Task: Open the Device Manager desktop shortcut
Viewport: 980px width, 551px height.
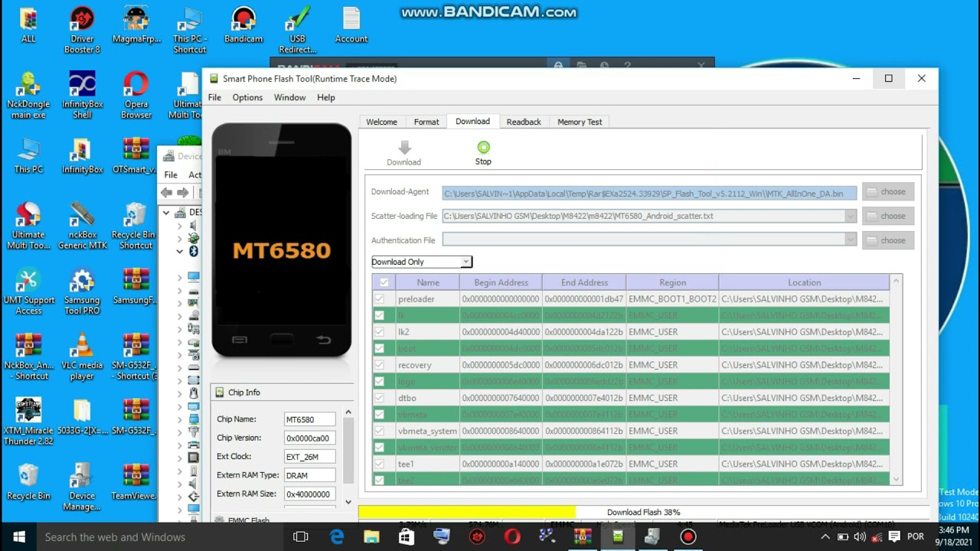Action: (82, 487)
